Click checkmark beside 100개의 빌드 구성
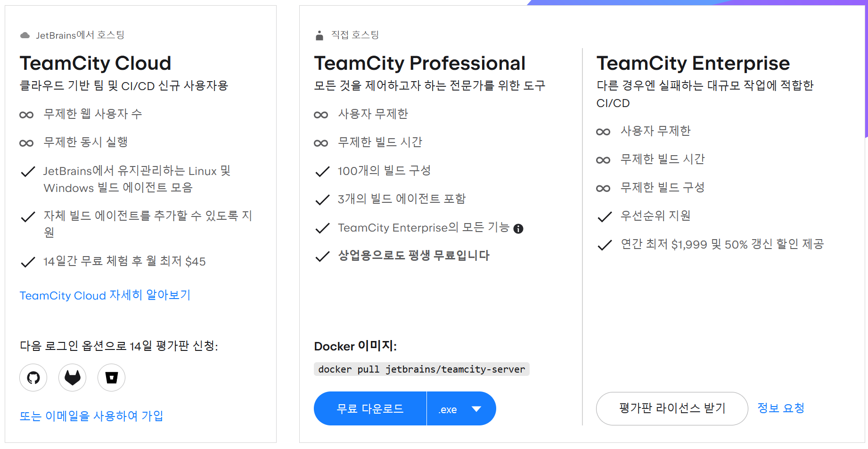 (x=322, y=172)
